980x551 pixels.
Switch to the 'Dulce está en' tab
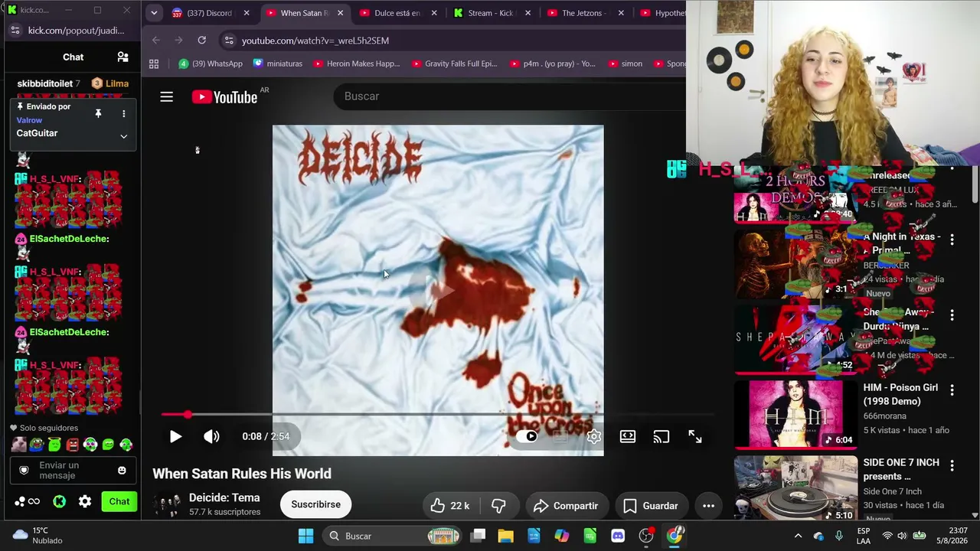click(397, 13)
